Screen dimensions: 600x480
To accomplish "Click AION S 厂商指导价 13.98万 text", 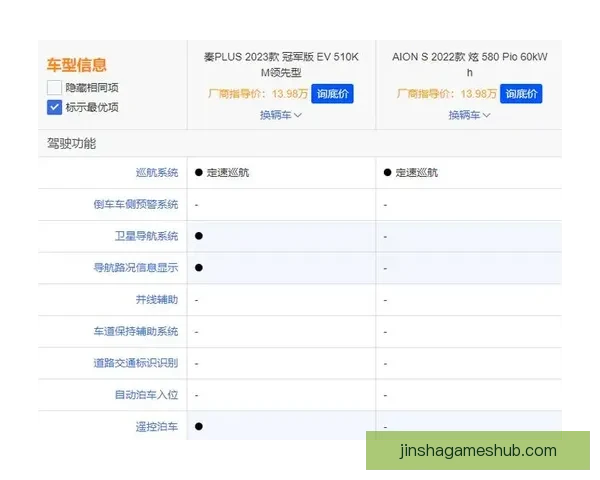I will tap(447, 94).
